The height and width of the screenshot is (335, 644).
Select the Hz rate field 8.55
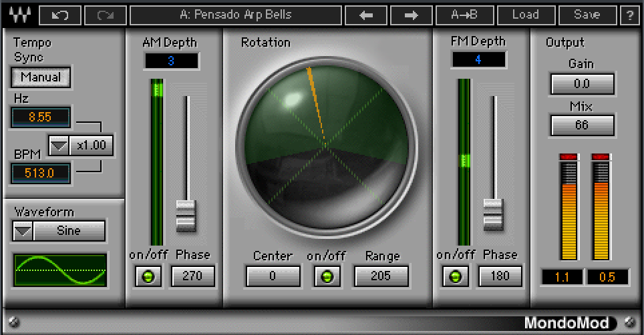pyautogui.click(x=40, y=117)
